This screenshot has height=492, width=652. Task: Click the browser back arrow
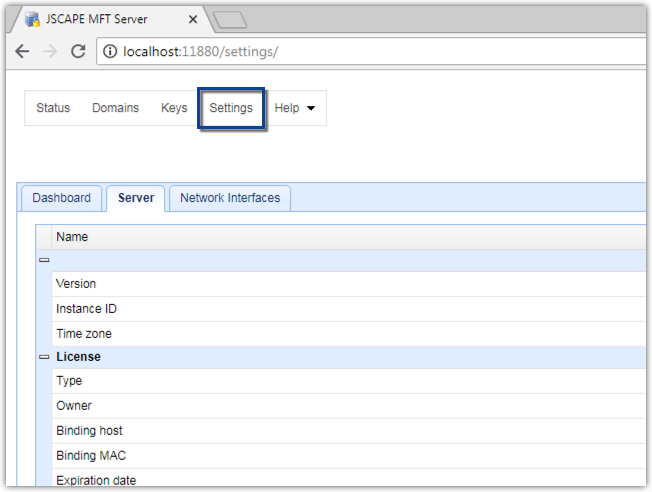click(22, 52)
